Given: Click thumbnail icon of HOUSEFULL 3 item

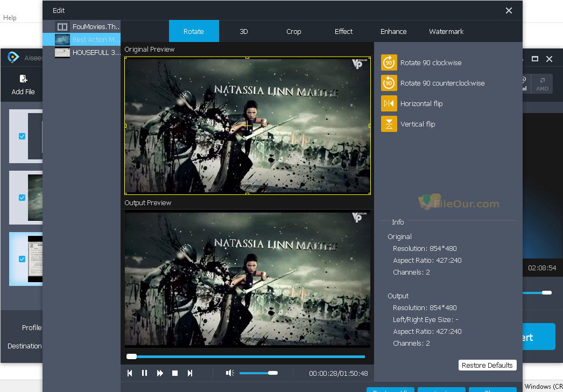Looking at the screenshot, I should tap(62, 52).
